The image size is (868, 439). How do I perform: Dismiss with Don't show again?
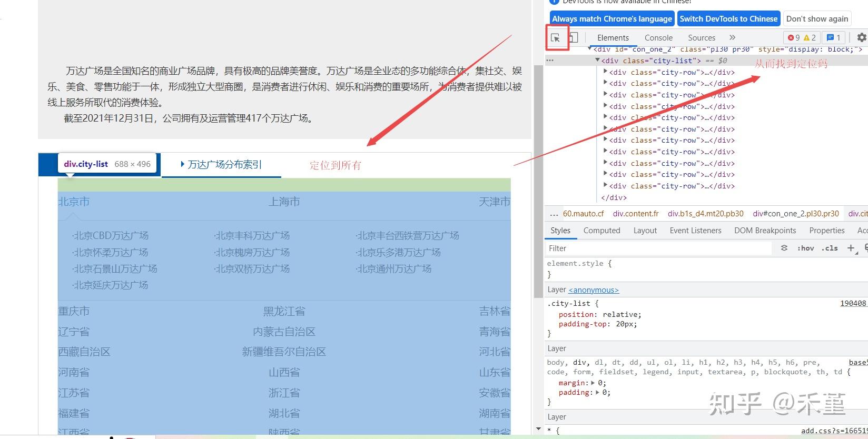[817, 19]
